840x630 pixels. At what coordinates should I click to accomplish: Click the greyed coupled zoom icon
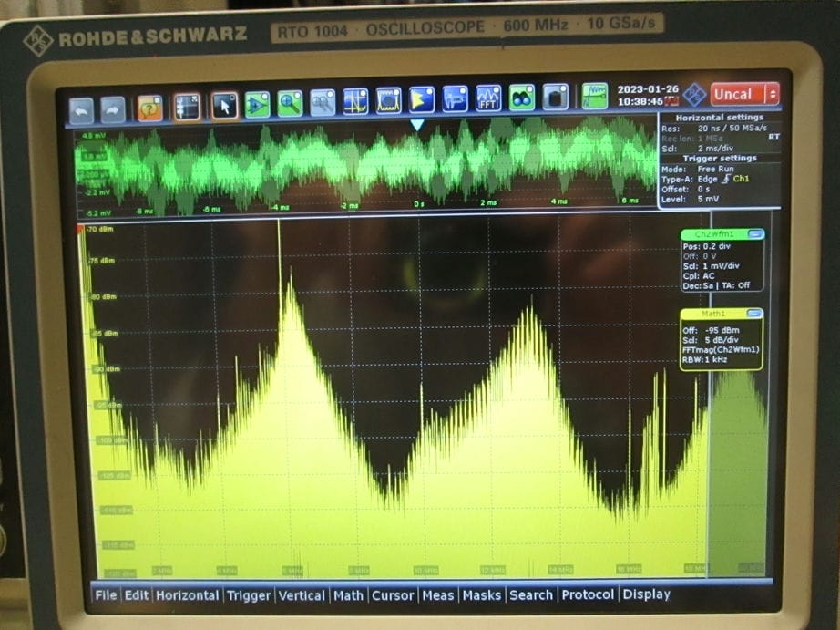click(323, 101)
